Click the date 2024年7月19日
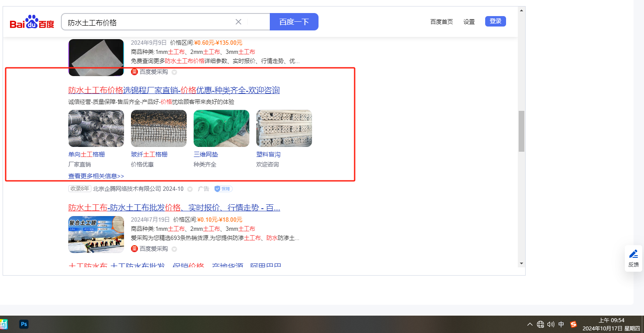Screen dimensions: 644x333 pos(151,220)
